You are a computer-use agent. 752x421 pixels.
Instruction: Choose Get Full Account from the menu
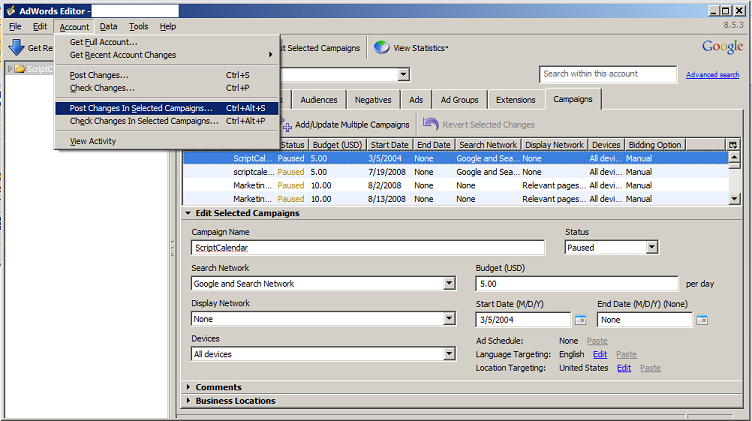pos(167,42)
